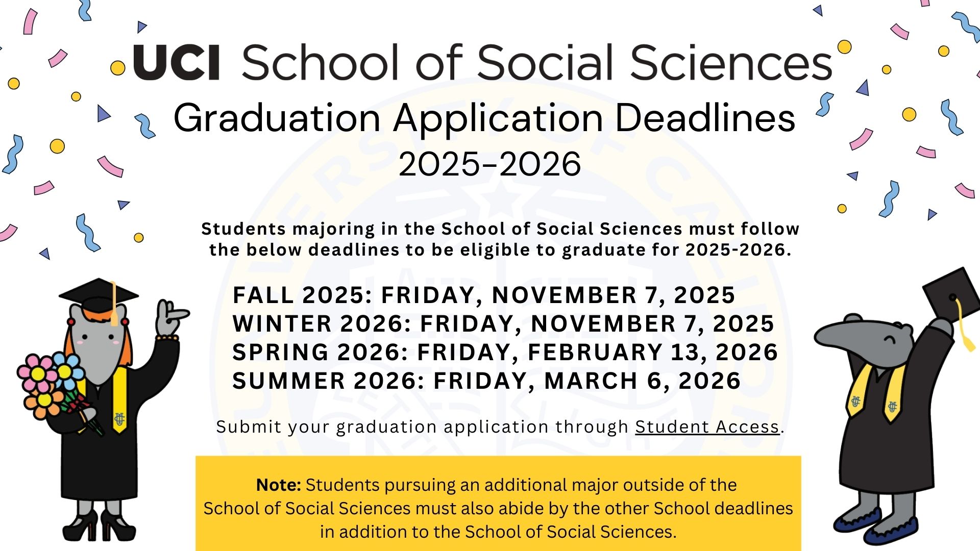Click the tossed black graduation cap

pos(949,295)
